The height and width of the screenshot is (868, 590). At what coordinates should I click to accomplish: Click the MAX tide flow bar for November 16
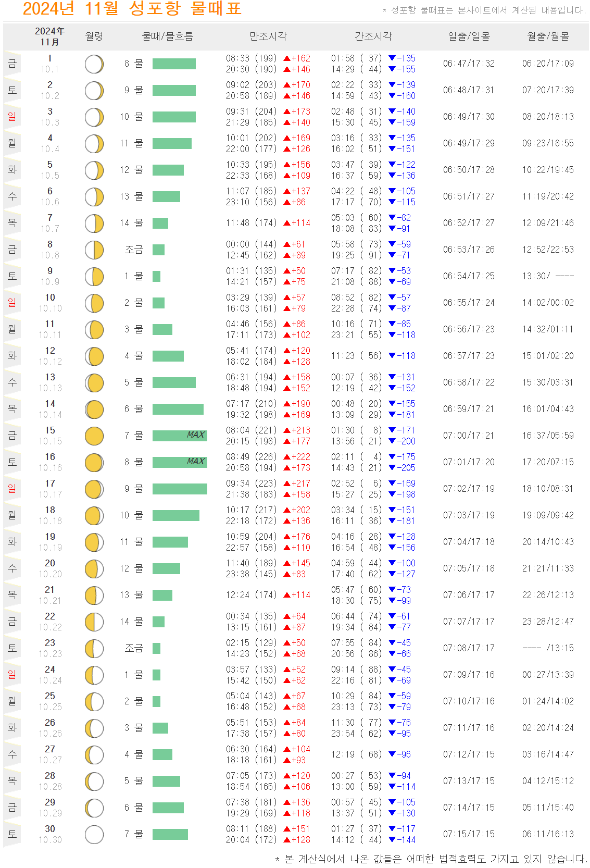pyautogui.click(x=180, y=463)
